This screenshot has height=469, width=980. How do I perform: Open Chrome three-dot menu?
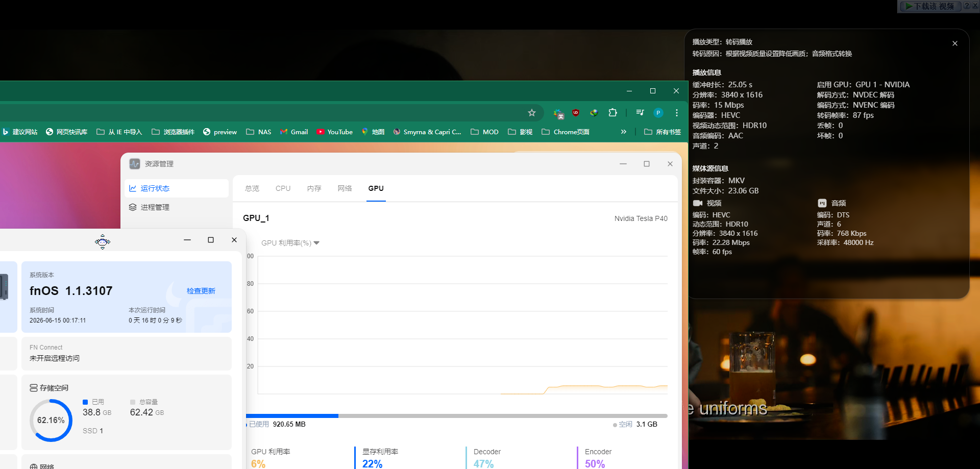(677, 113)
